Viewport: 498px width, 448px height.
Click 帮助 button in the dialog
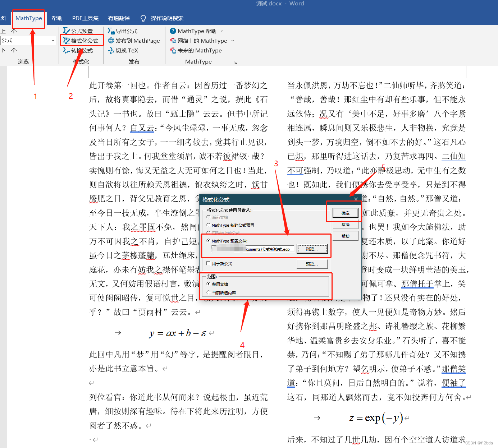pyautogui.click(x=346, y=236)
